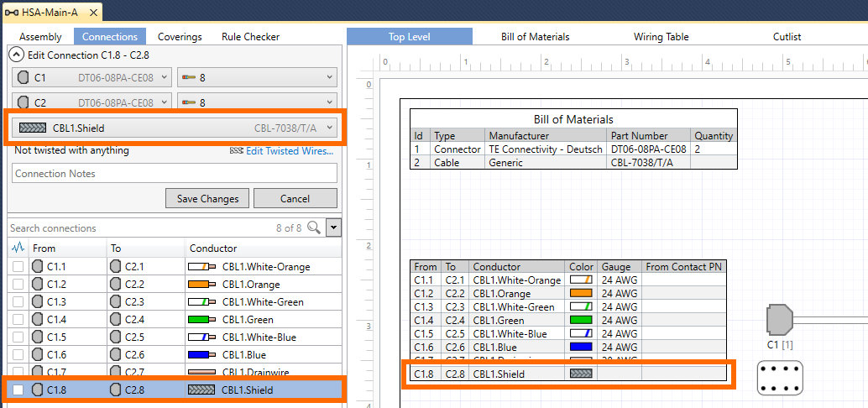Viewport: 868px width, 408px height.
Task: Sort connections by the From column
Action: [x=67, y=248]
